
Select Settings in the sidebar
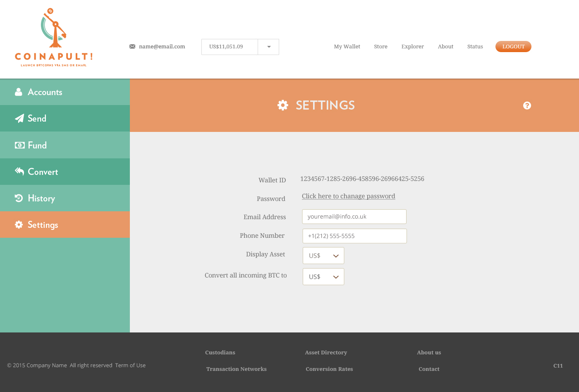click(x=65, y=225)
